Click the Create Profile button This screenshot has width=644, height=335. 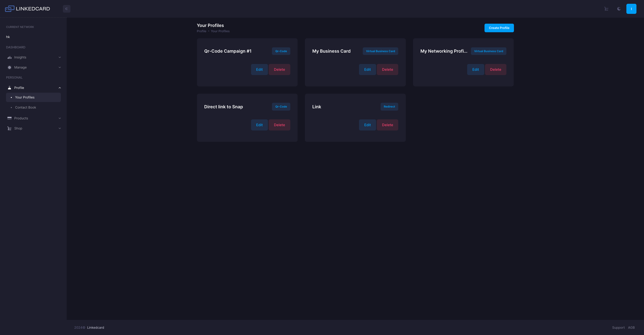(499, 28)
